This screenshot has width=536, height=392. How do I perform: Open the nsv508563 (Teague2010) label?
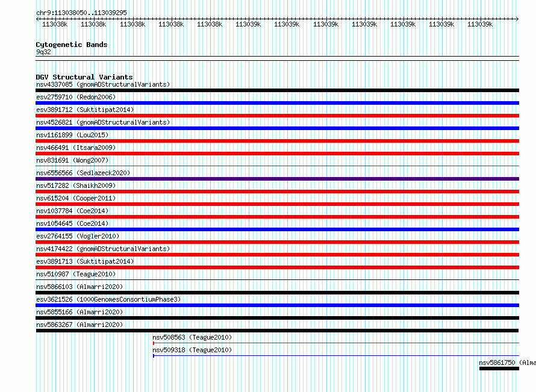(192, 337)
